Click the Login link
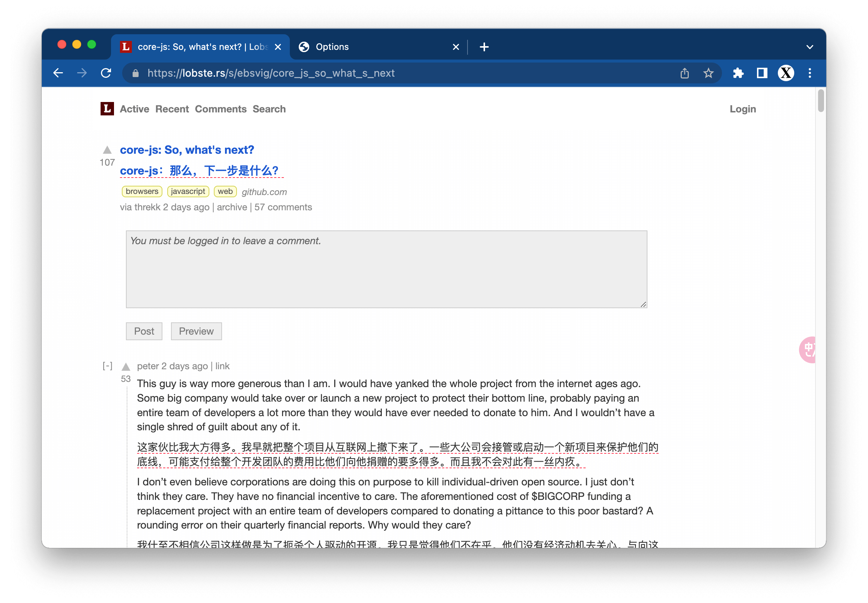868x603 pixels. point(742,109)
